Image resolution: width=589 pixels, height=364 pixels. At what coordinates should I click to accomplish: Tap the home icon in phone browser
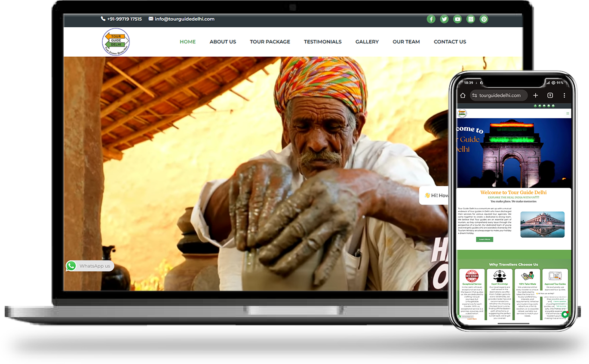(463, 95)
